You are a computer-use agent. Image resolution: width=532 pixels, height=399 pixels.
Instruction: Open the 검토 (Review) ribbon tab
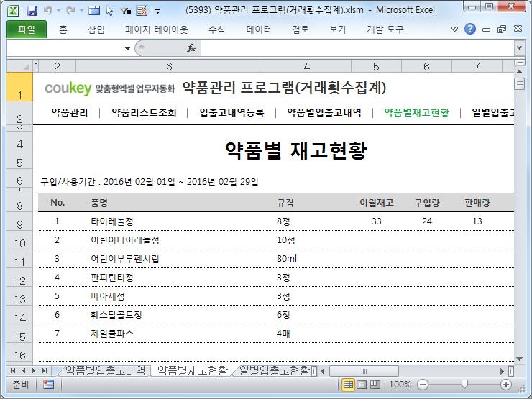(301, 29)
